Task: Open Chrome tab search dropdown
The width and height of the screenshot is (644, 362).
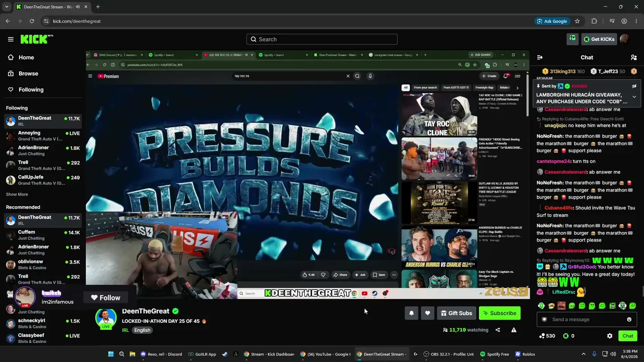Action: click(7, 7)
